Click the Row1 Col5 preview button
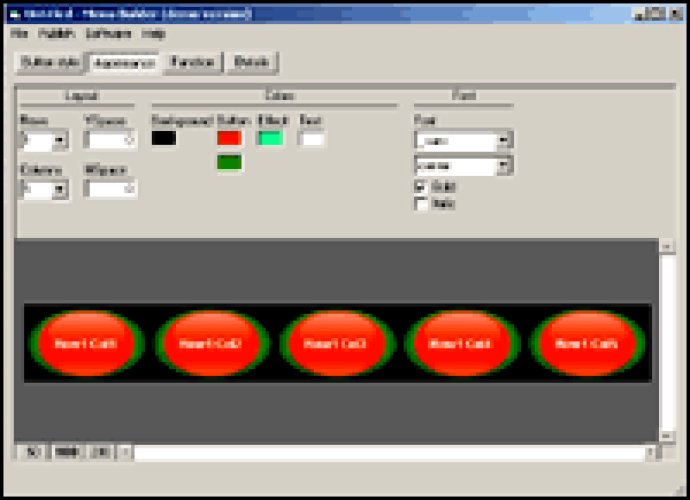Screen dimensions: 690x500 click(x=587, y=344)
